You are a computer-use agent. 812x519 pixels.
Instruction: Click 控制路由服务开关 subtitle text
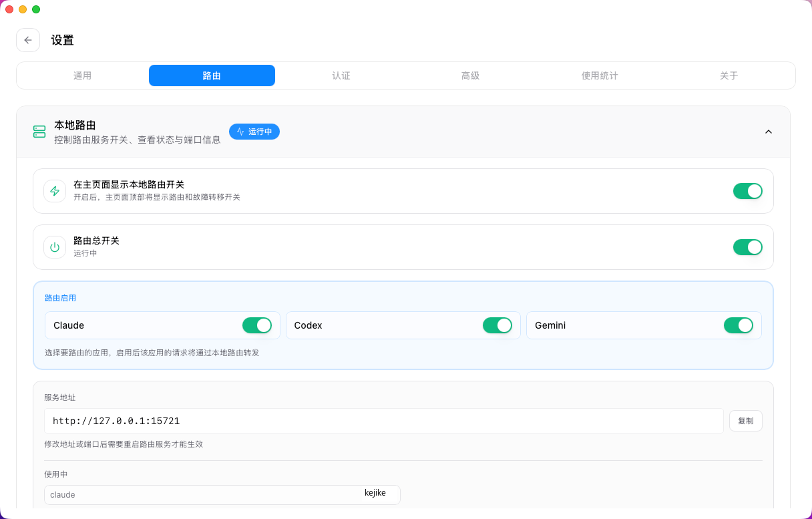click(138, 140)
